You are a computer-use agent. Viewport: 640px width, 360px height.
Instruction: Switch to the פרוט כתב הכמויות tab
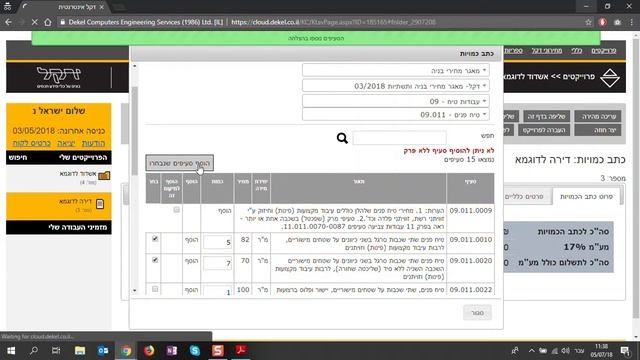[586, 196]
